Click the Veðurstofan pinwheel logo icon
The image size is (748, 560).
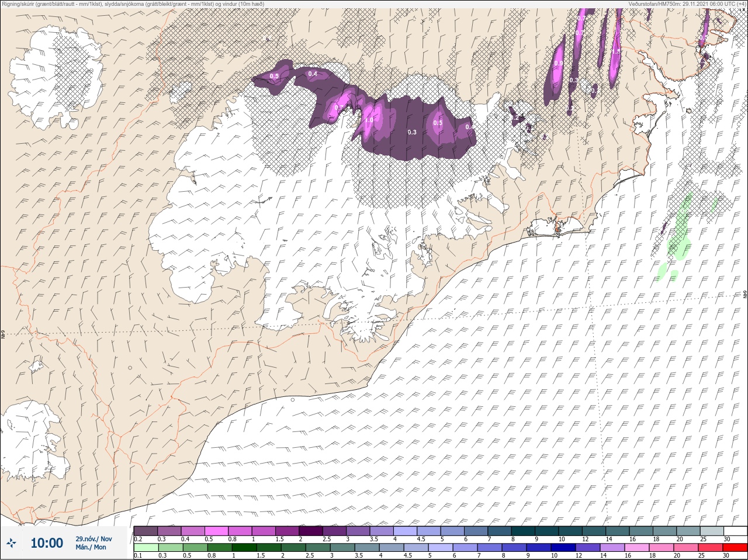[11, 543]
